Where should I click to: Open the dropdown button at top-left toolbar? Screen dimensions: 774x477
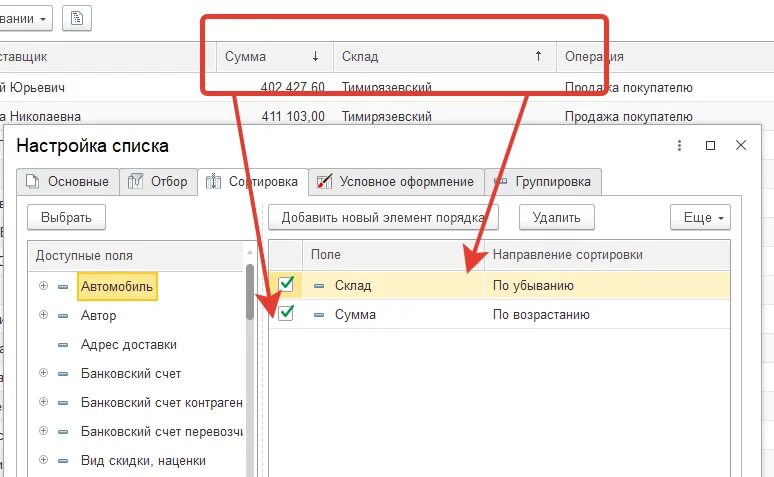(x=25, y=19)
